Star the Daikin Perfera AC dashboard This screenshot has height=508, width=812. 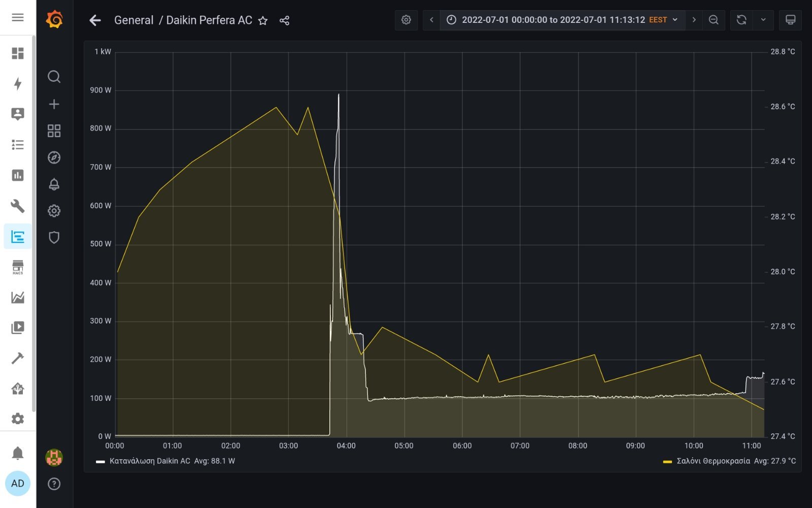[263, 21]
